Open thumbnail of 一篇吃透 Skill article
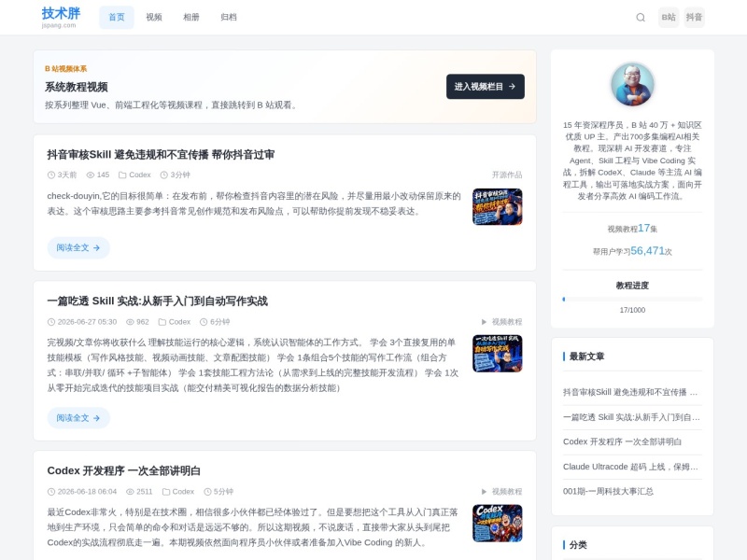The width and height of the screenshot is (747, 560). point(498,354)
